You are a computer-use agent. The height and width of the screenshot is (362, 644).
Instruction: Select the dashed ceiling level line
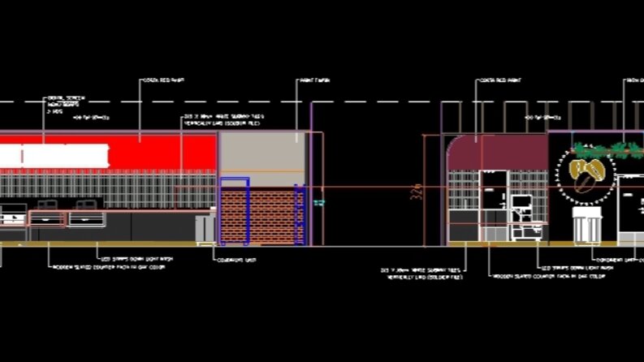(322, 101)
